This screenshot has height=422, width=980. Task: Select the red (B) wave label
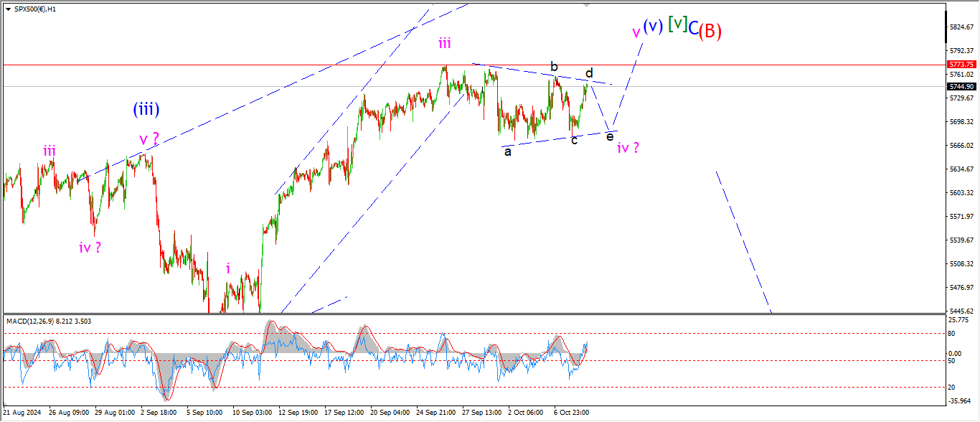[710, 31]
